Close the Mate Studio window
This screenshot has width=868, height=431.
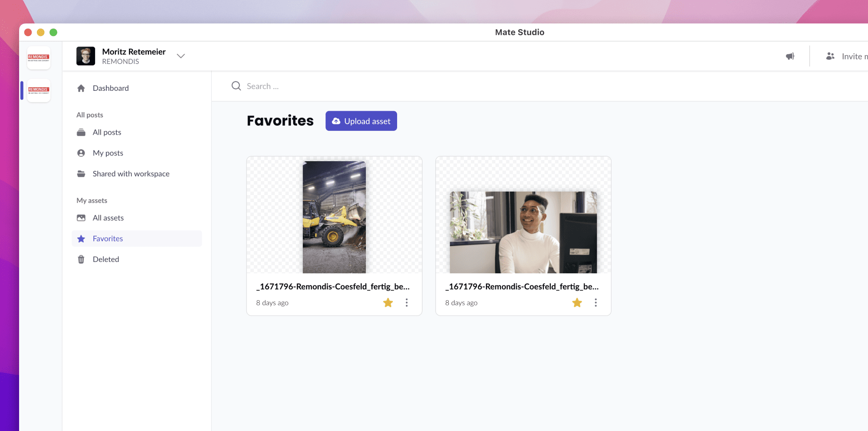click(x=28, y=32)
